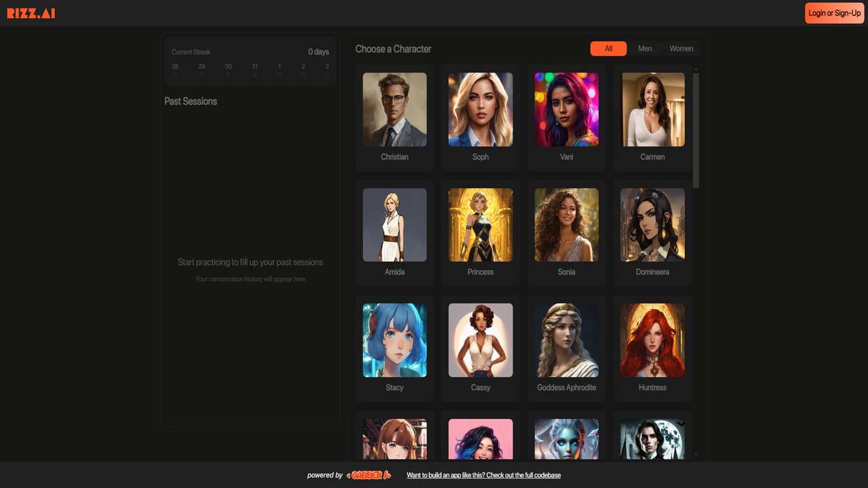Click the RIZZ.AI logo
Screen dimensions: 868x488
31,13
